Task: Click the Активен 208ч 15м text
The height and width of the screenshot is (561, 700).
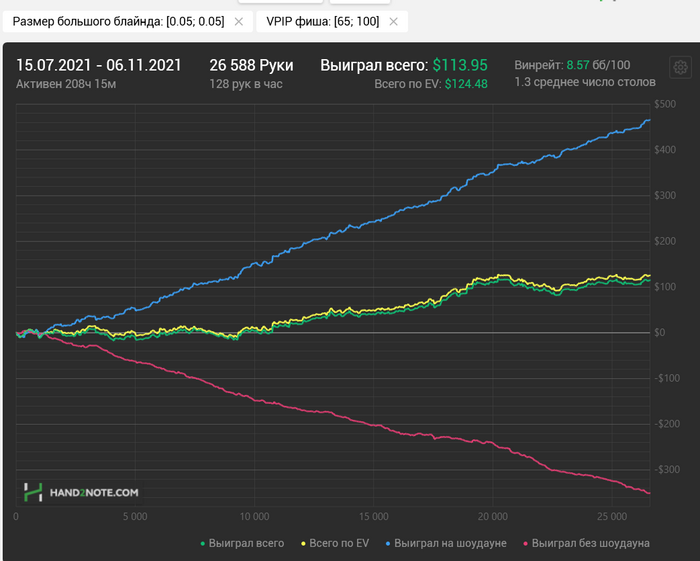Action: point(66,84)
